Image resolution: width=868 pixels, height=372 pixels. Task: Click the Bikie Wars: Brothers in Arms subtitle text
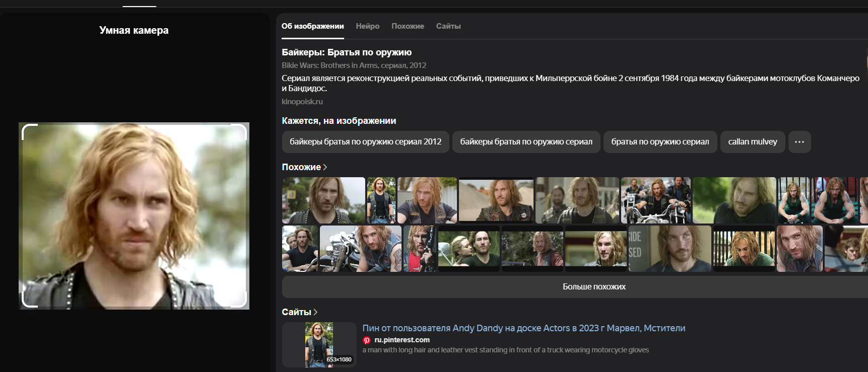[354, 65]
